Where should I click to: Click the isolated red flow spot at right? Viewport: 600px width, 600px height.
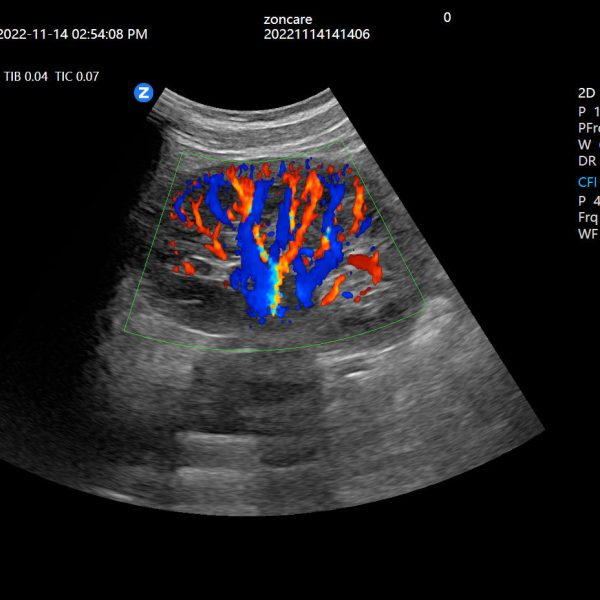tap(367, 265)
